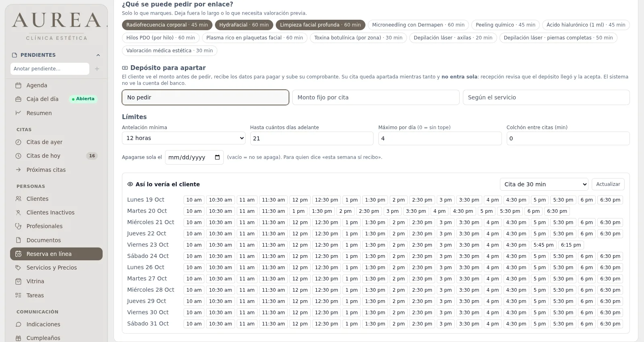Click the Anotar pendiente input field
644x342 pixels.
tap(50, 69)
